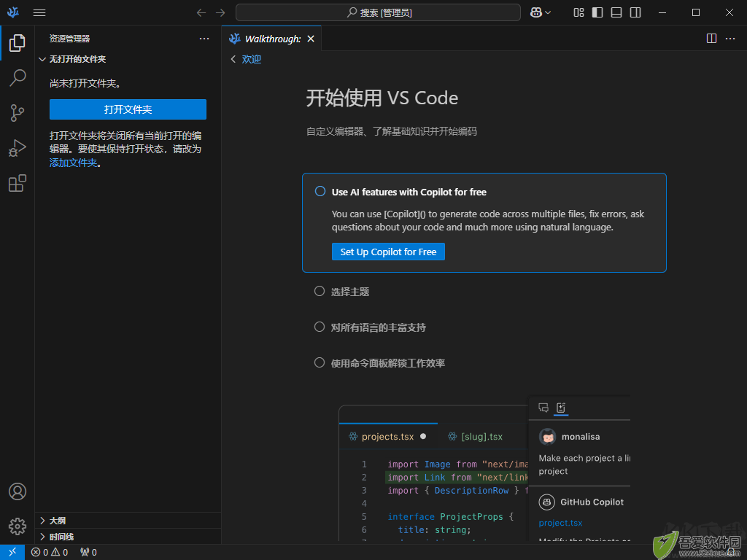
Task: Open the Source Control view
Action: coord(18,113)
